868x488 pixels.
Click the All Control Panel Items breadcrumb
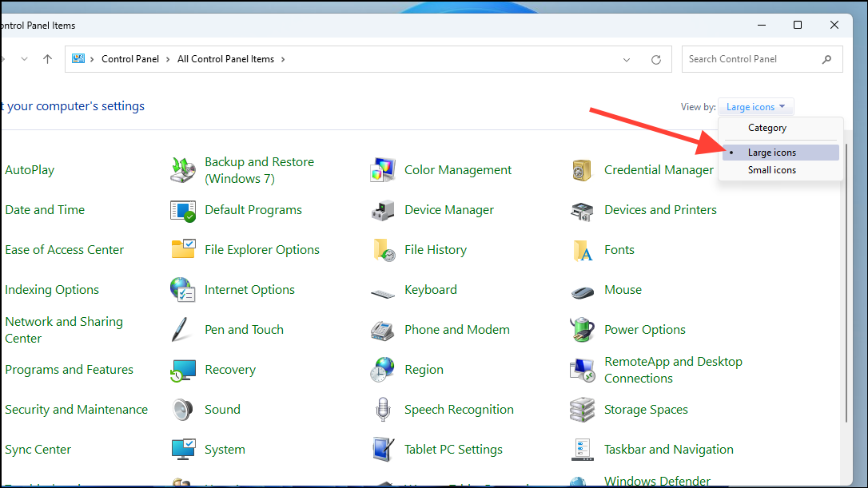(x=225, y=58)
